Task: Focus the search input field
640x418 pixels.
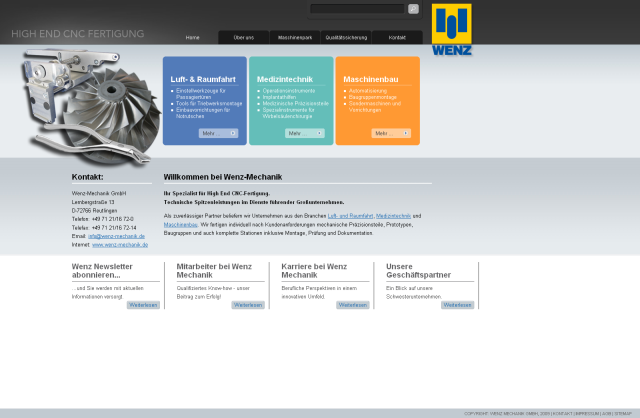Action: (357, 9)
